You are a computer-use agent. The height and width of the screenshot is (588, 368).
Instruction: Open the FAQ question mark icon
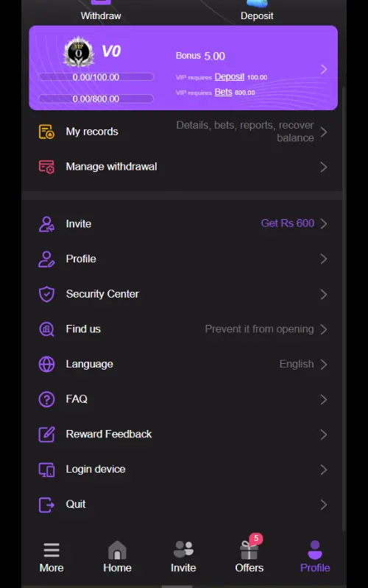pyautogui.click(x=46, y=399)
